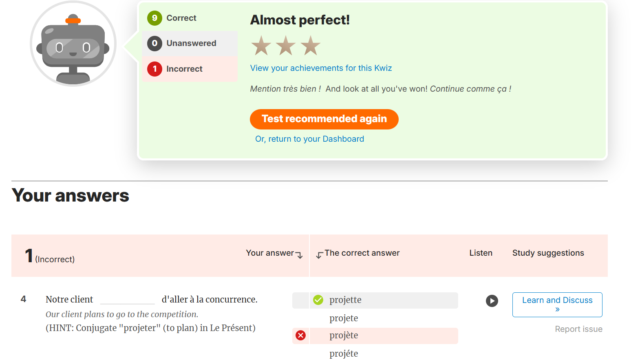
Task: Click the dark 0 Unanswered badge
Action: pyautogui.click(x=155, y=43)
